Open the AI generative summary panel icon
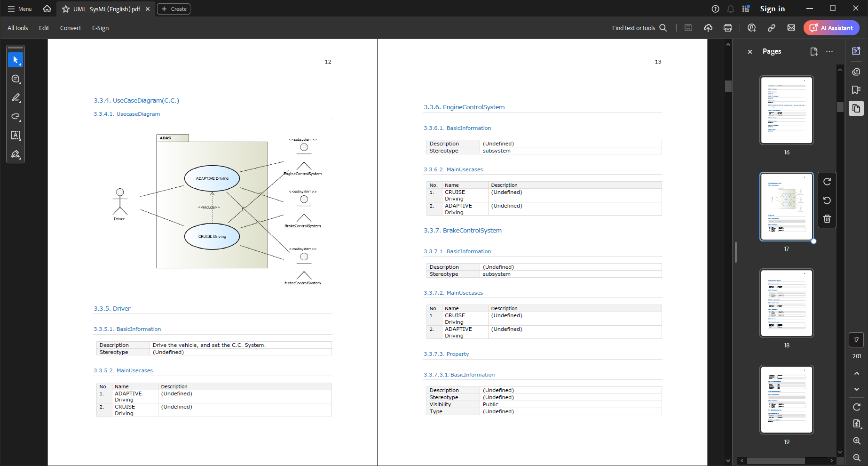The height and width of the screenshot is (466, 868). [856, 51]
